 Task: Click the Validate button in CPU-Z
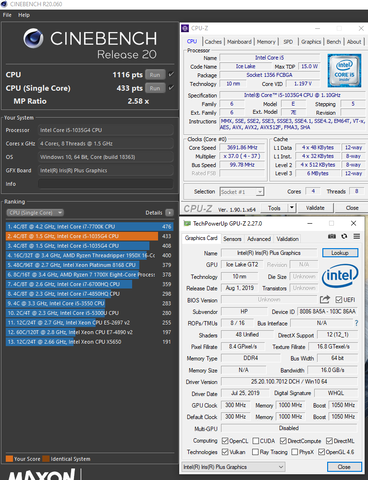[x=315, y=208]
